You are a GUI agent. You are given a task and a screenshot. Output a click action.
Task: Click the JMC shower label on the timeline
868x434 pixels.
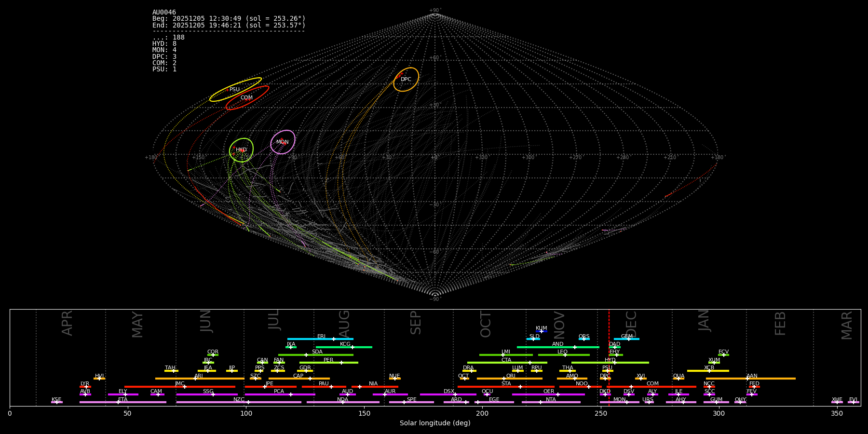tap(179, 384)
